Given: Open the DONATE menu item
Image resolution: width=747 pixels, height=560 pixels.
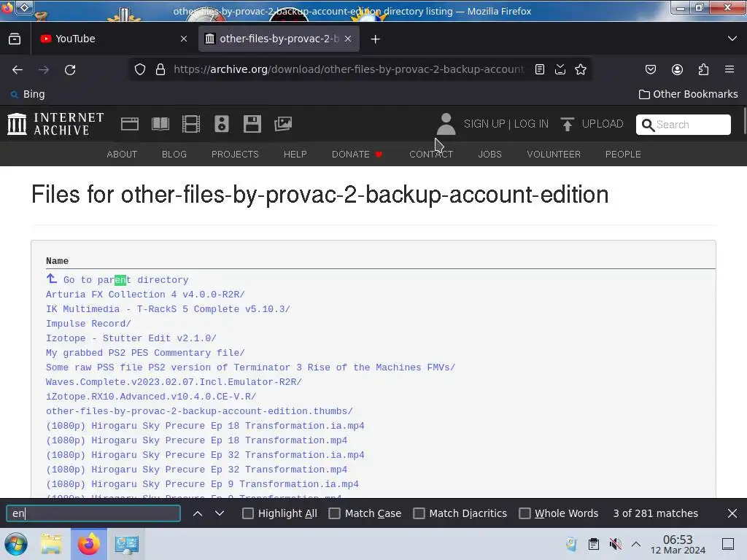Looking at the screenshot, I should pos(357,155).
